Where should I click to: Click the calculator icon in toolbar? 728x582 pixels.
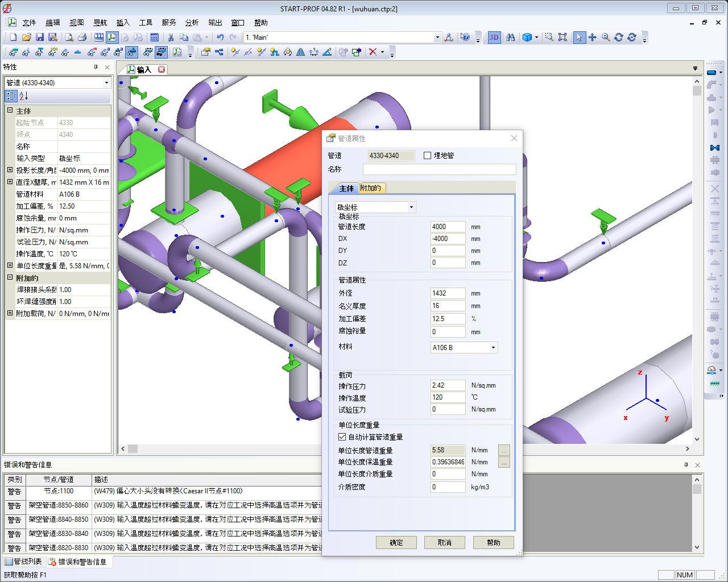(x=154, y=38)
